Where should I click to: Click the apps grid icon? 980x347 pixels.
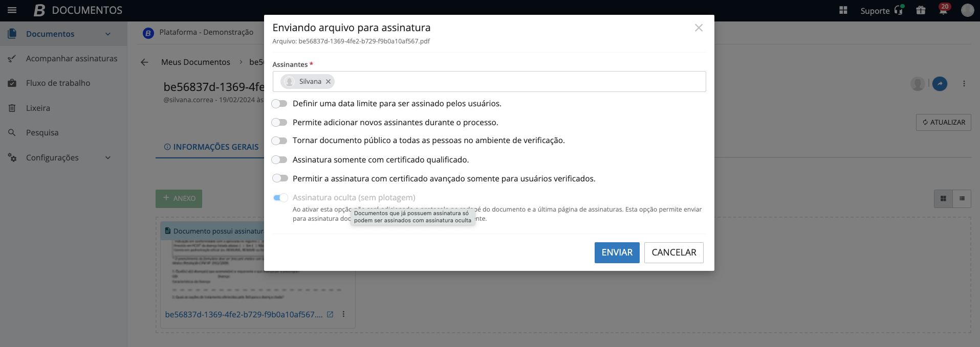[843, 10]
